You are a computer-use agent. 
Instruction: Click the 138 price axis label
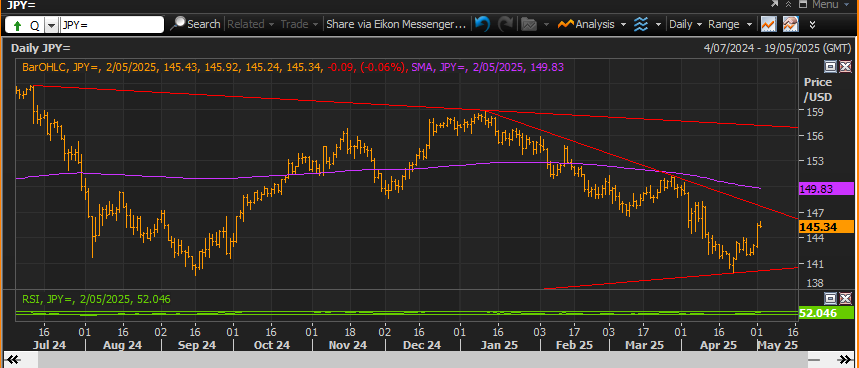(816, 283)
